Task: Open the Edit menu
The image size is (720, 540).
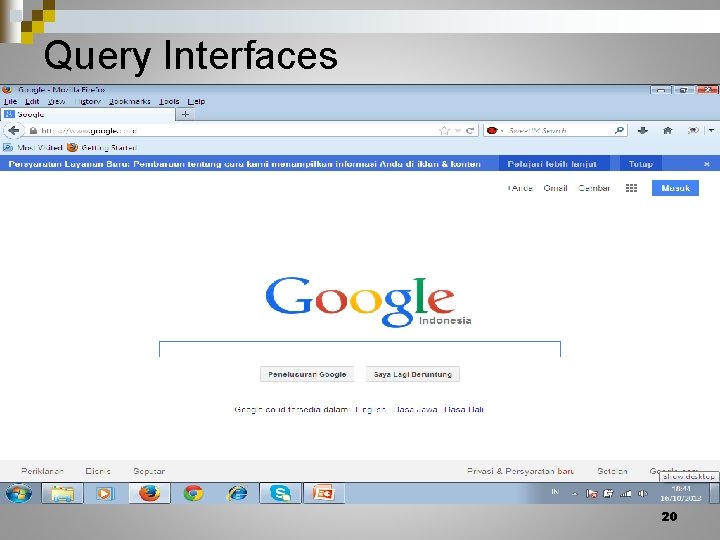Action: point(32,101)
